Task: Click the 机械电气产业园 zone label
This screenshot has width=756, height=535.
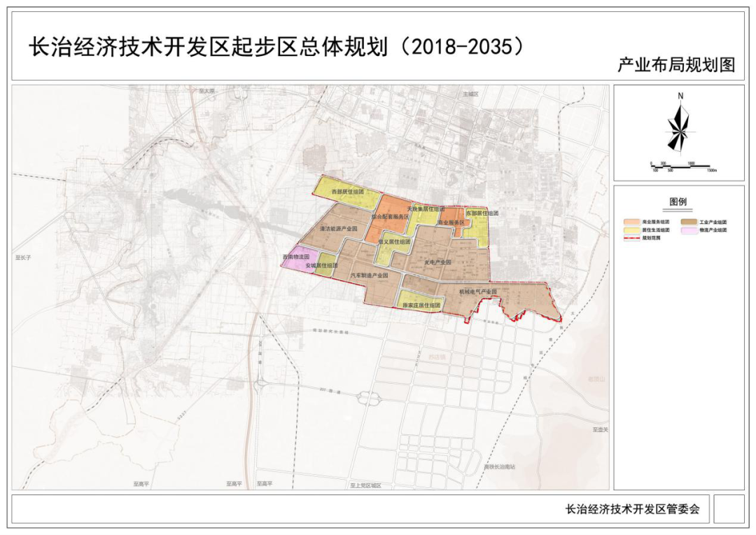Action: (x=478, y=292)
